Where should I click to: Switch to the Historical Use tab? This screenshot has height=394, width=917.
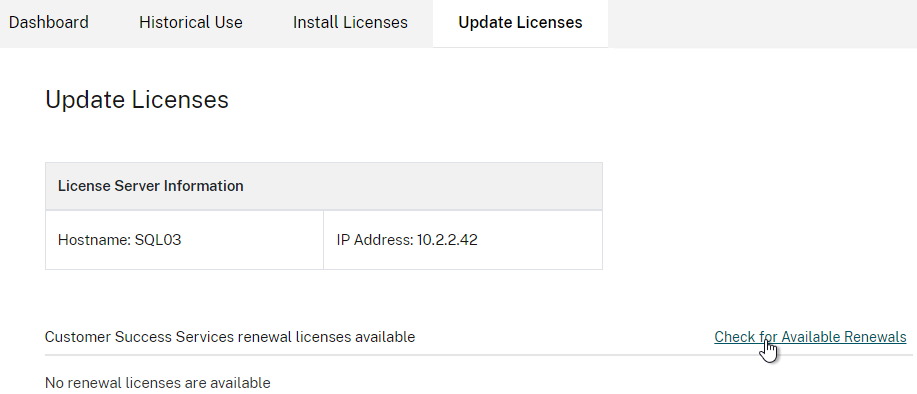click(191, 23)
